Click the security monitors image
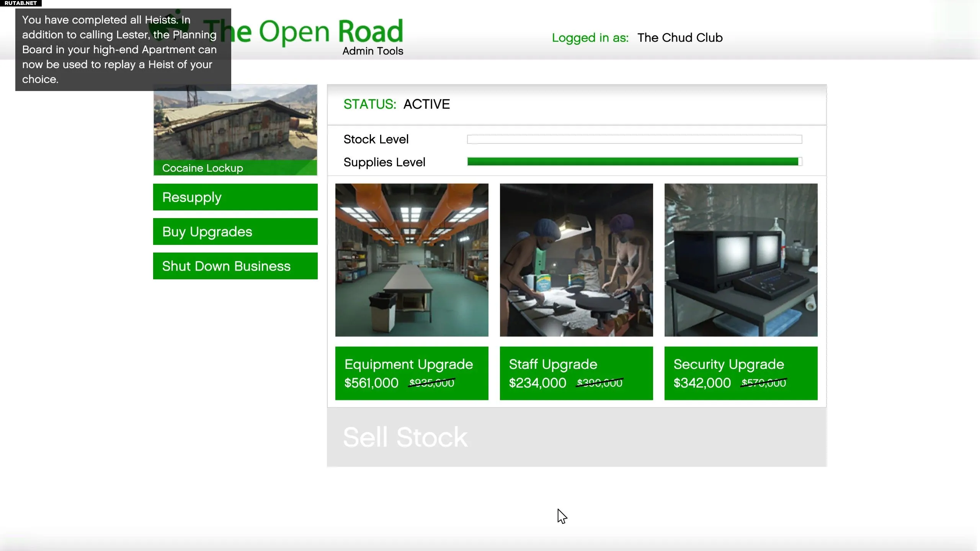 click(x=741, y=260)
